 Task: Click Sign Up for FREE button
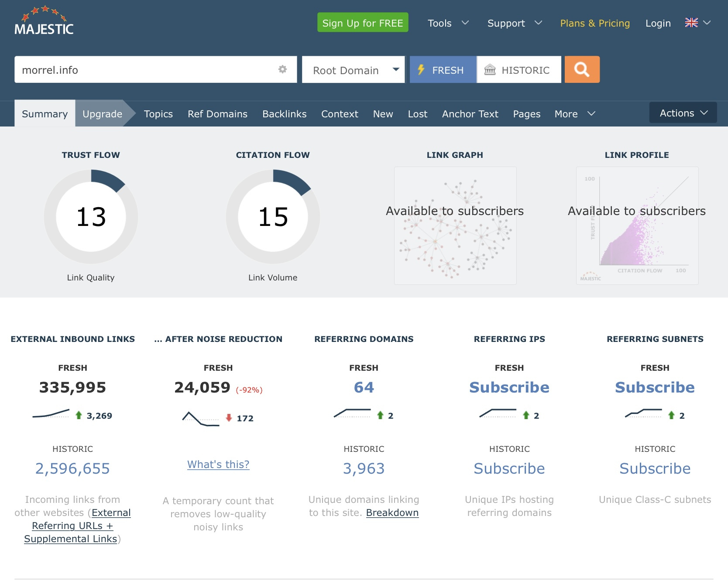point(363,22)
